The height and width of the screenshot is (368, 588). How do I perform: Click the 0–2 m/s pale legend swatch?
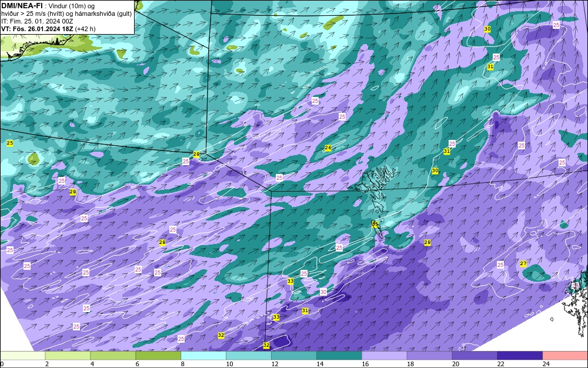(x=22, y=356)
